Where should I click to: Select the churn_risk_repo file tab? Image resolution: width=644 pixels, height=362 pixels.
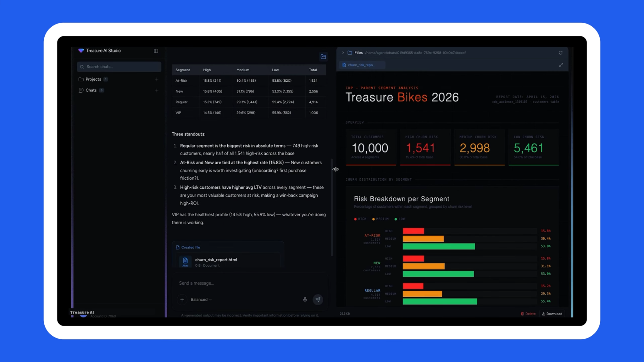(362, 65)
